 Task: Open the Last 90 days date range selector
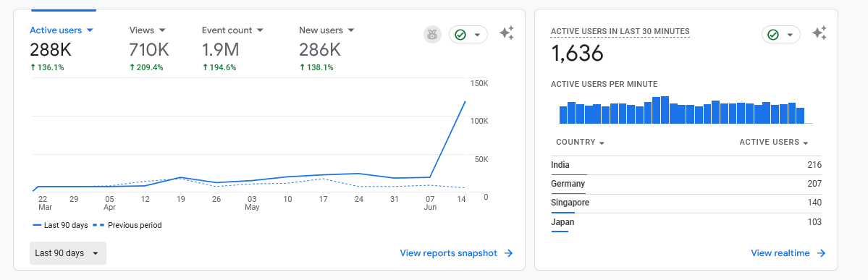point(67,253)
